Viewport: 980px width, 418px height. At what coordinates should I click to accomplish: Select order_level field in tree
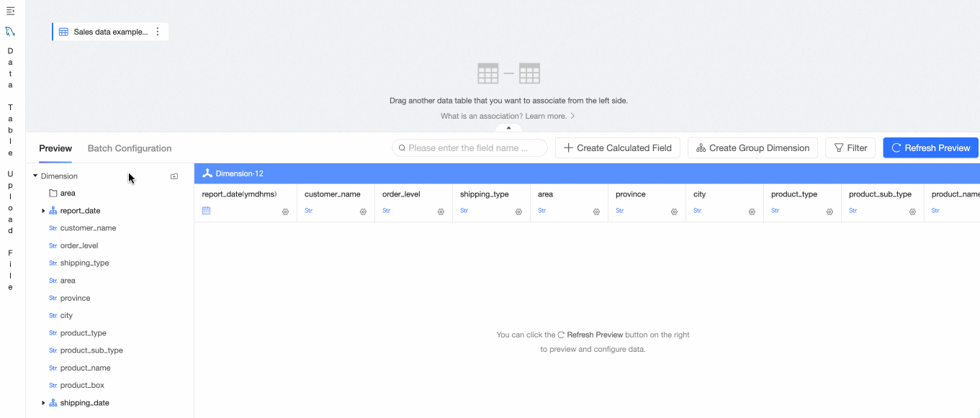coord(79,245)
